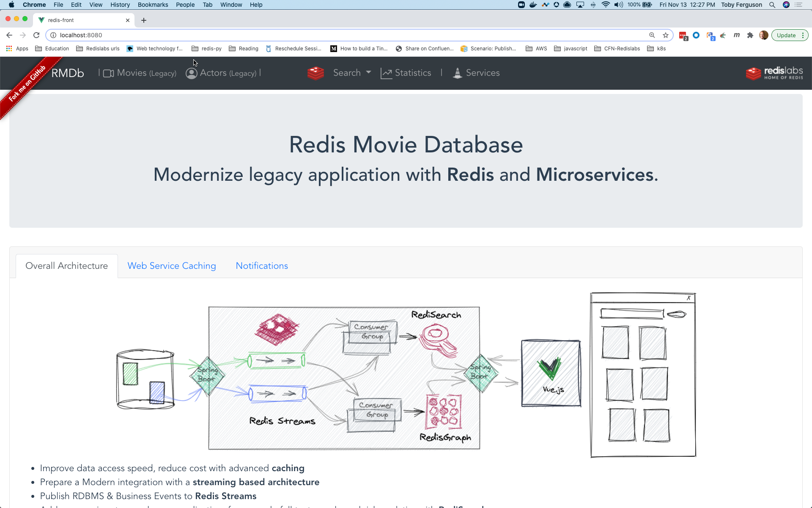Click the localhost:8080 address bar
812x508 pixels.
338,35
